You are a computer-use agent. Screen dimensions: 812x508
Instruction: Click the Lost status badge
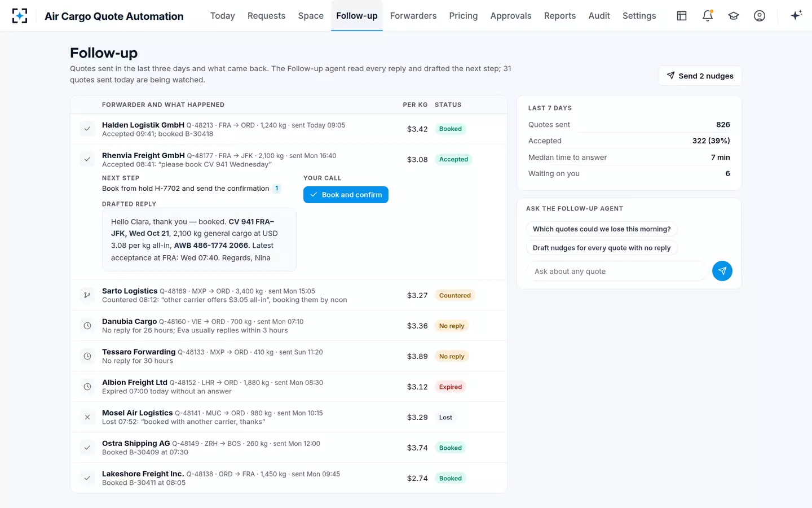tap(445, 417)
